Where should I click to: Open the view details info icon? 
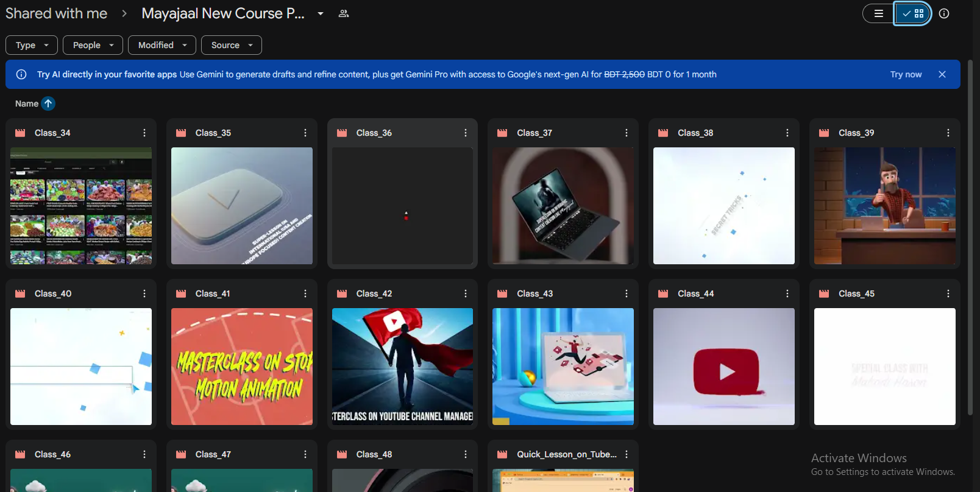point(944,13)
